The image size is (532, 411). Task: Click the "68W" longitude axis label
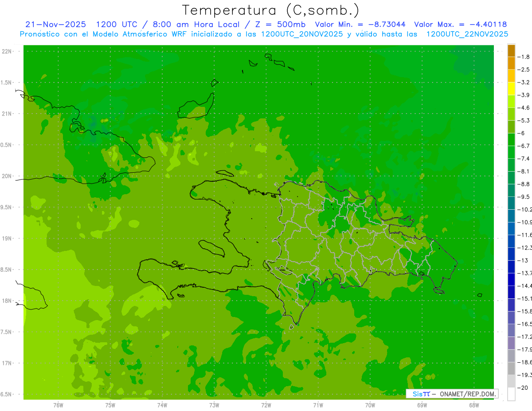pos(474,405)
